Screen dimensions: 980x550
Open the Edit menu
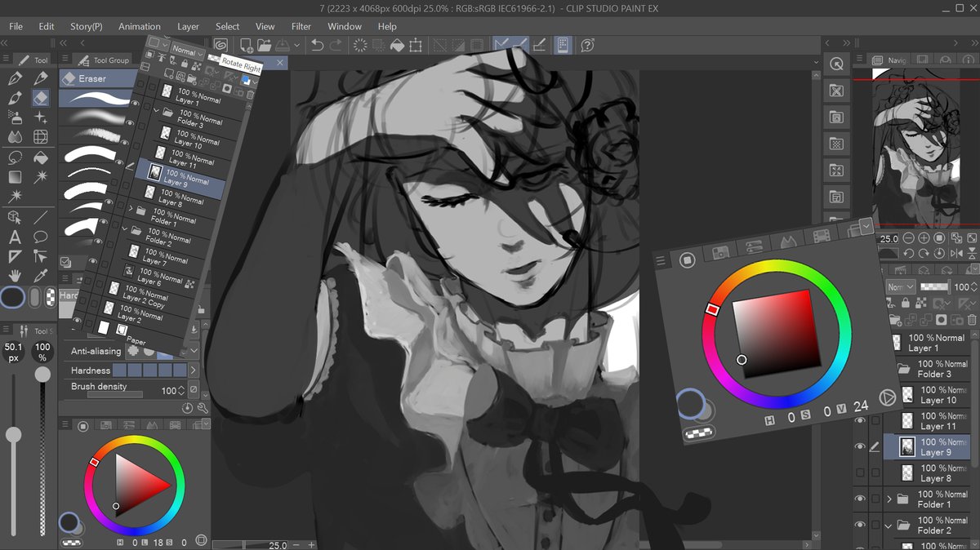tap(47, 26)
